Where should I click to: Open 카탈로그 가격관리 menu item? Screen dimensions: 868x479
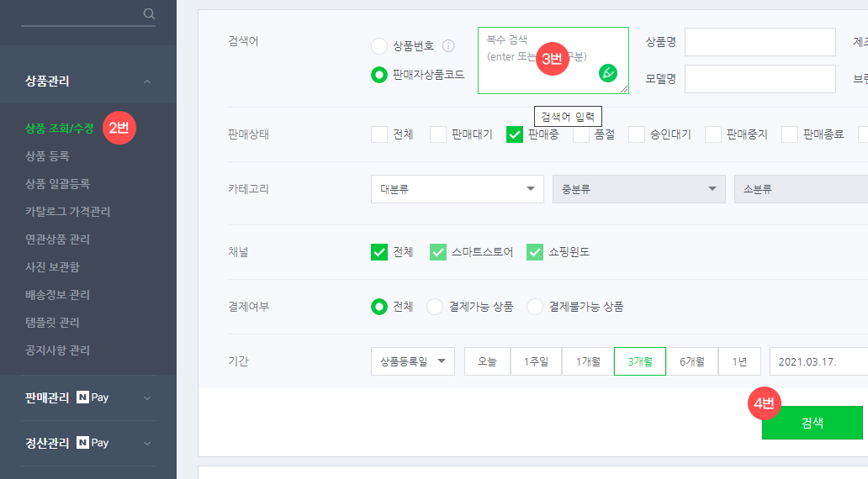click(67, 211)
